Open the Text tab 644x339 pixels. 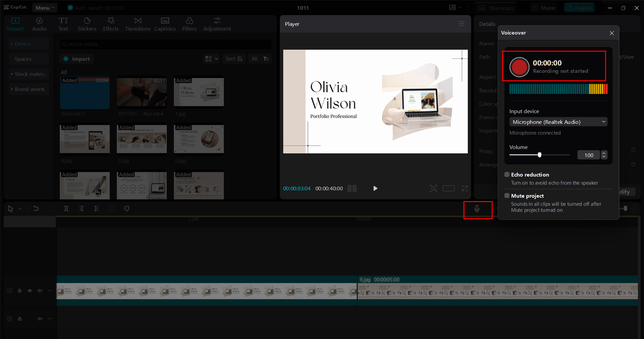tap(63, 24)
